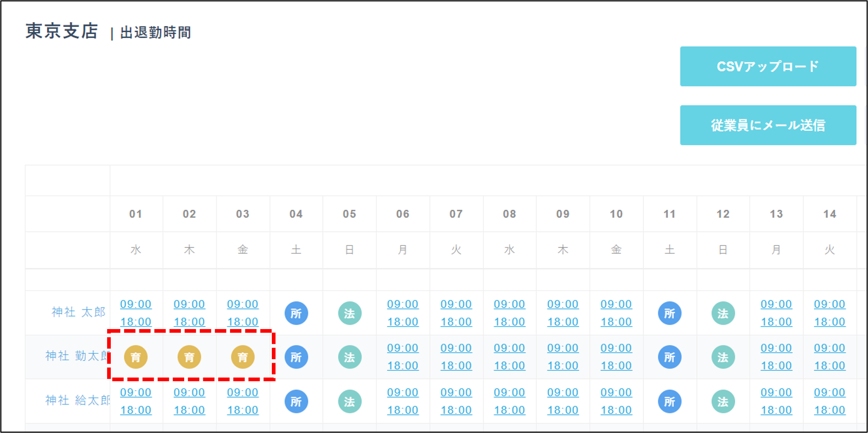Click the 育 icon on day 01
Screen dimensions: 868x433
136,357
